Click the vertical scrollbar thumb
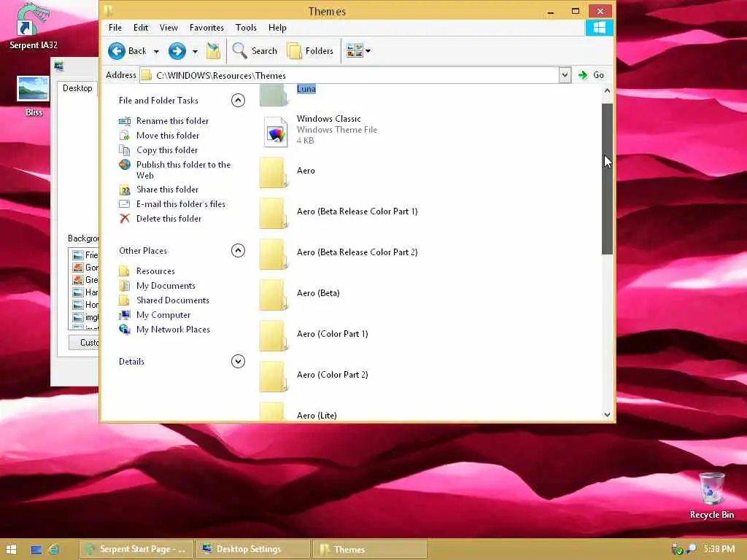Image resolution: width=747 pixels, height=560 pixels. click(x=607, y=179)
